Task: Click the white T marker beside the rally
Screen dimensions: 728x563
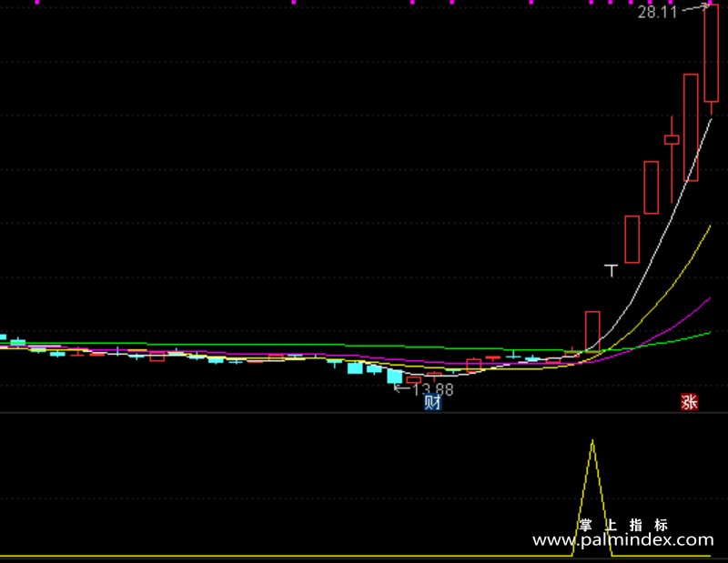Action: pyautogui.click(x=612, y=271)
